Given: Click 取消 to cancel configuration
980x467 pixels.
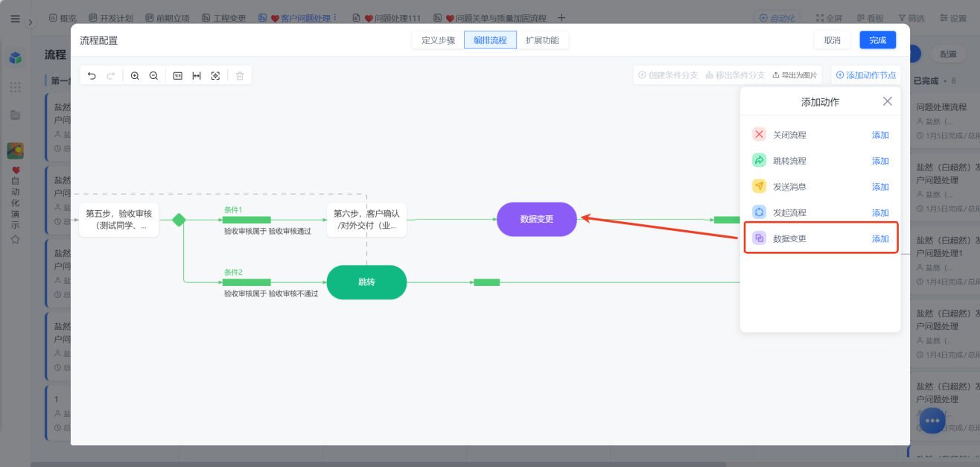Looking at the screenshot, I should pos(833,40).
